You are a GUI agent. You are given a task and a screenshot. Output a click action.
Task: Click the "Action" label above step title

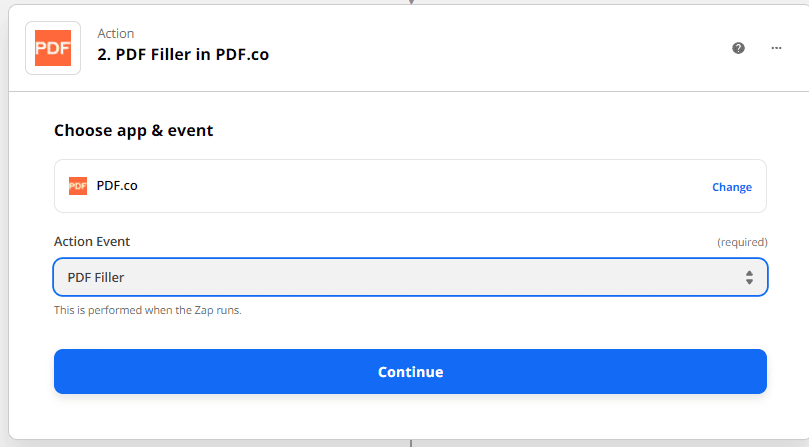tap(116, 34)
